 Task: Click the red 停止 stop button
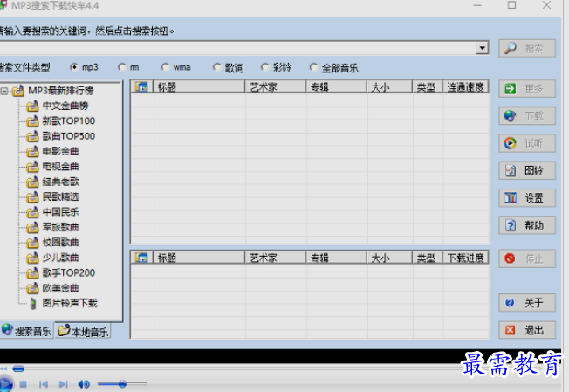tap(527, 258)
